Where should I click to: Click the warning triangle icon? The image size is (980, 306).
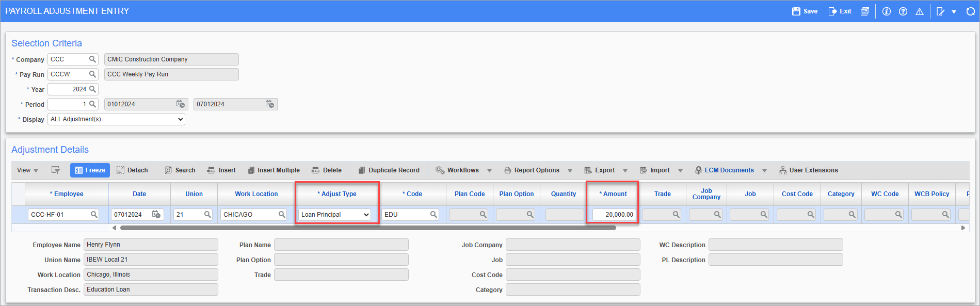(919, 11)
